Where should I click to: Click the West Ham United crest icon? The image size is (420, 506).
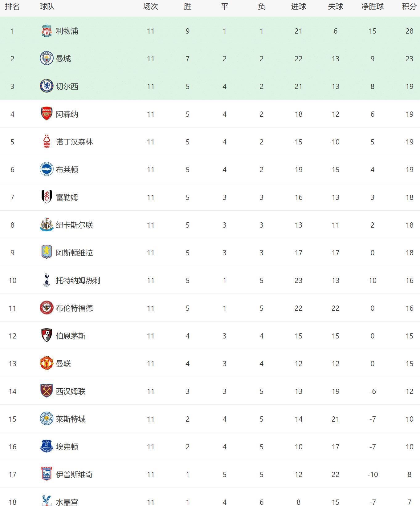[47, 391]
